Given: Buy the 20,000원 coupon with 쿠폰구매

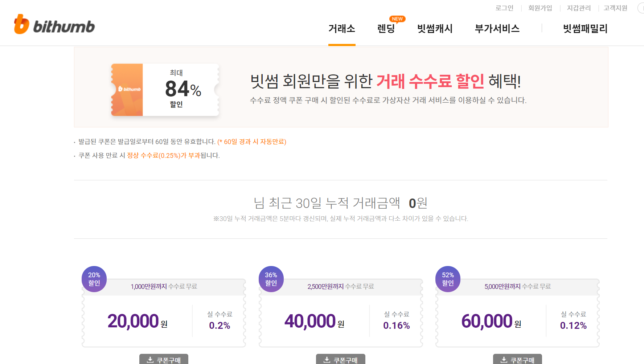Looking at the screenshot, I should tap(164, 359).
